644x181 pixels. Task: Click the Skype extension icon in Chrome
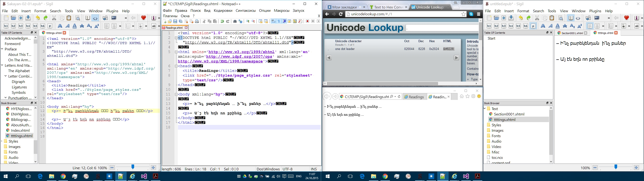471,14
